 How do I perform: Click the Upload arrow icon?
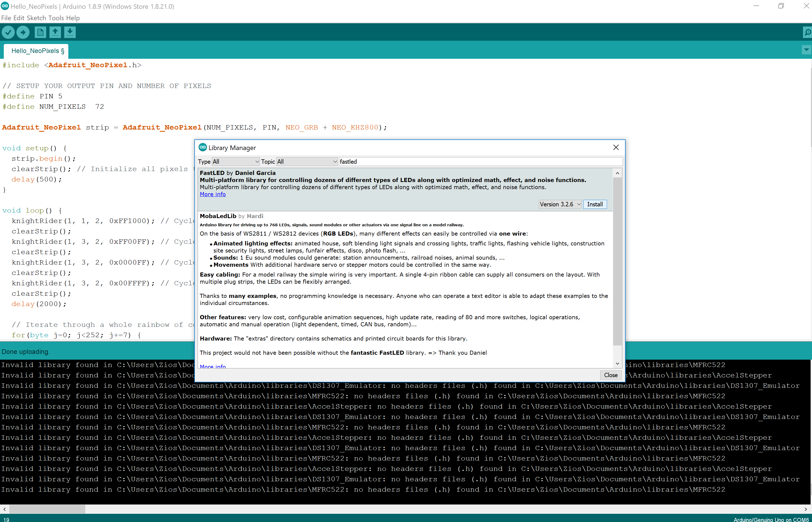click(23, 32)
